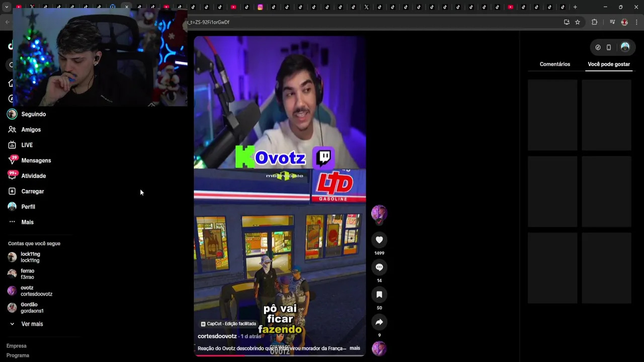Share the video with the arrow icon
Screen dimensions: 644x362
379,322
